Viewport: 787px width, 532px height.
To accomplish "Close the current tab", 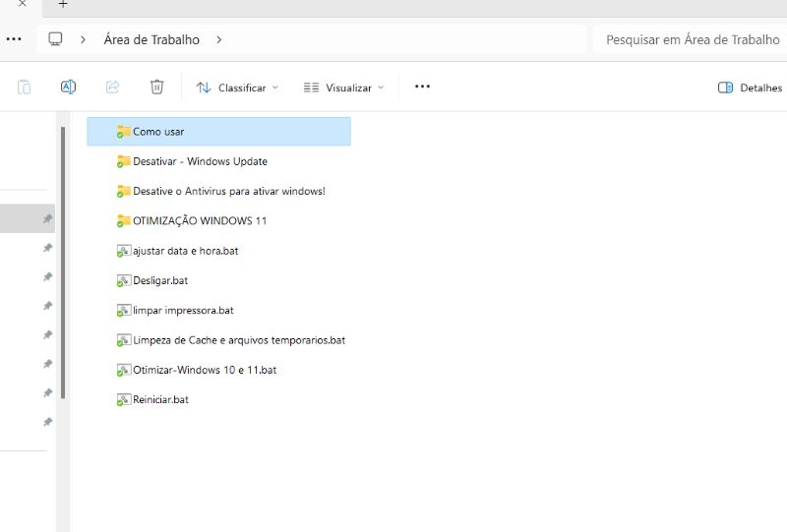I will 22,4.
